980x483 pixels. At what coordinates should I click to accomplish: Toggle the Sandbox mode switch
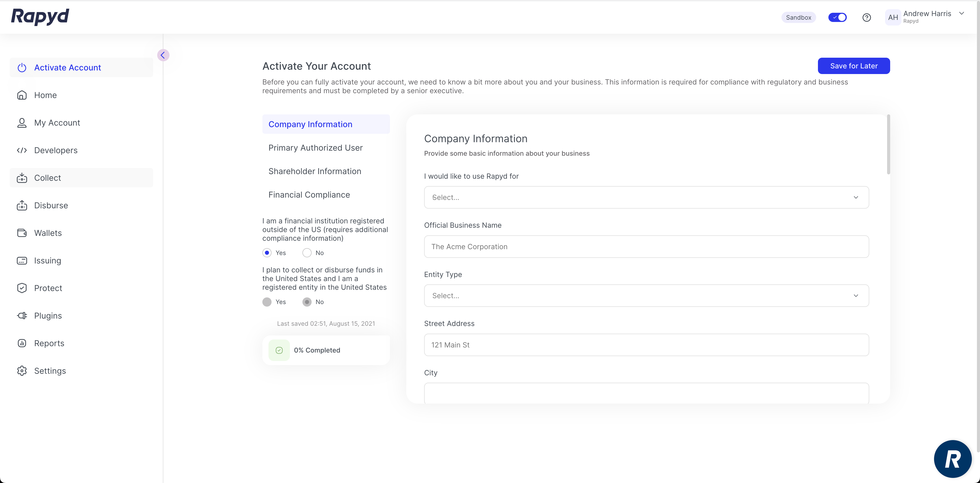click(837, 18)
